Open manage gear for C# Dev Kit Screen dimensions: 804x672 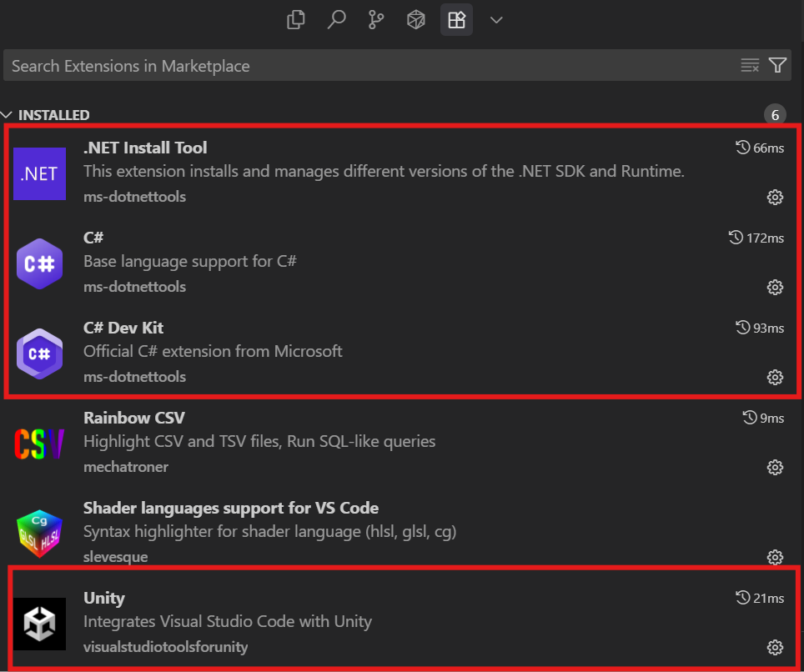[x=775, y=377]
